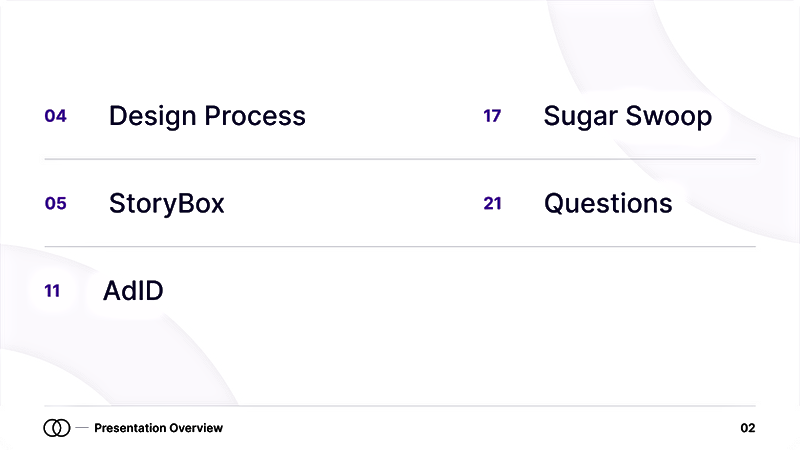Click the slide number 02 in footer
The image size is (800, 450).
point(748,428)
